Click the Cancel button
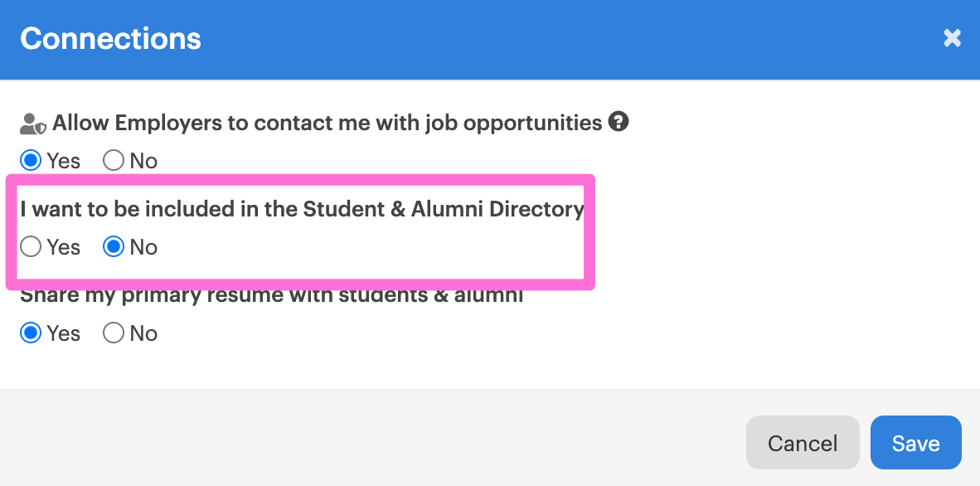 (803, 443)
